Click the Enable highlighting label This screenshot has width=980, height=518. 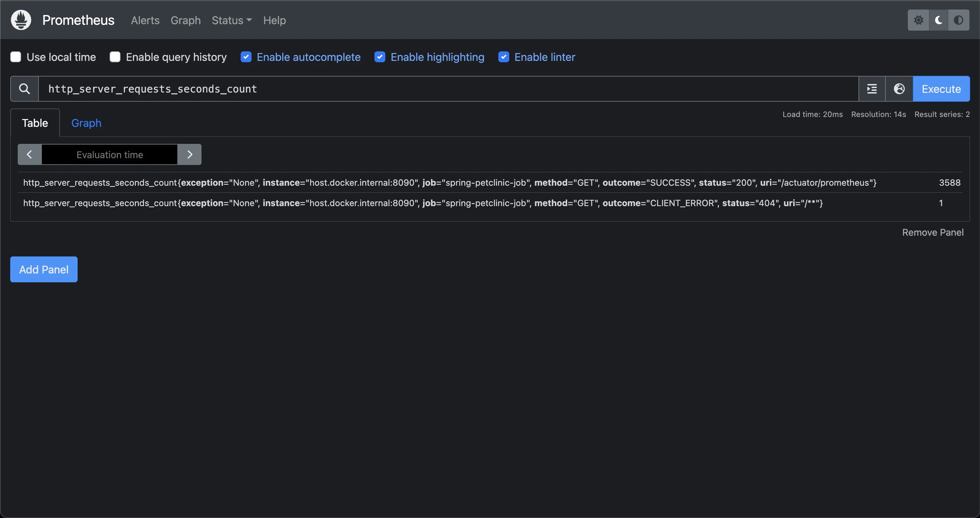click(x=437, y=57)
